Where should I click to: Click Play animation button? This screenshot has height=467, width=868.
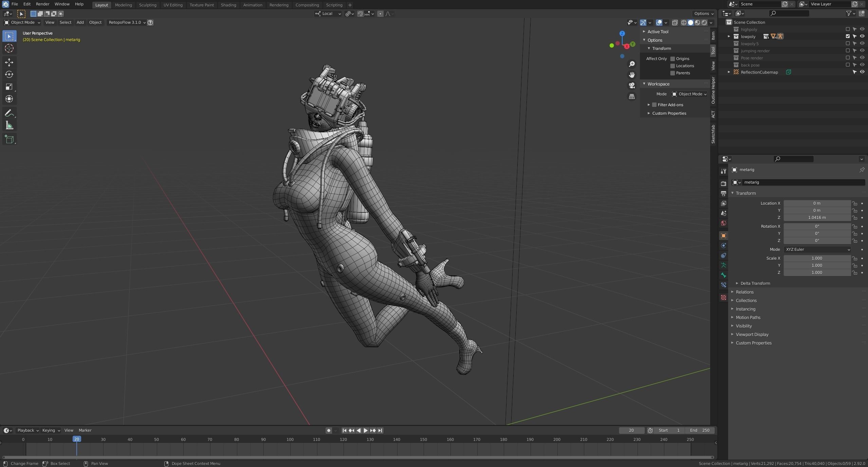pyautogui.click(x=366, y=430)
